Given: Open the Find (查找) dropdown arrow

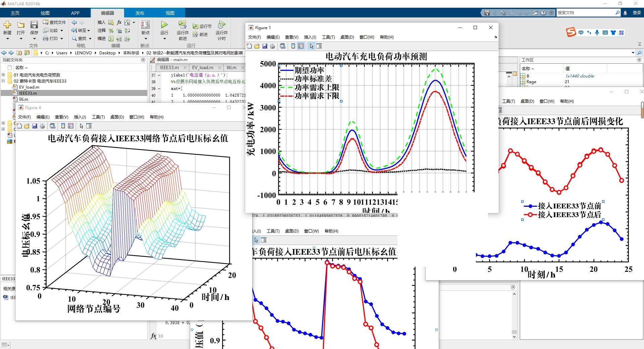Looking at the screenshot, I should pyautogui.click(x=90, y=39).
